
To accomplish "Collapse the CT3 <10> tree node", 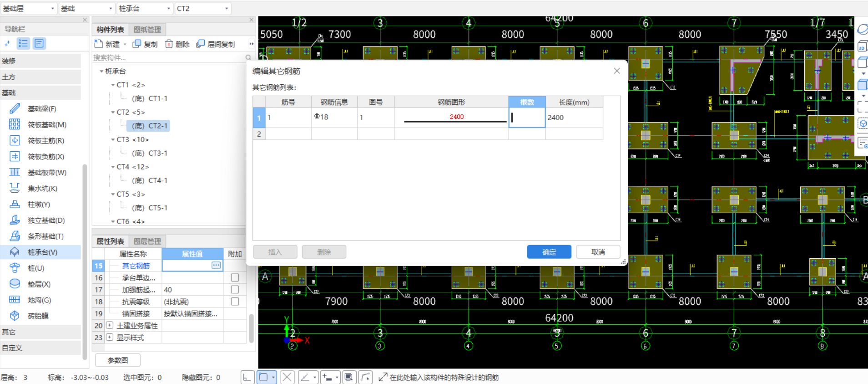I will point(113,140).
